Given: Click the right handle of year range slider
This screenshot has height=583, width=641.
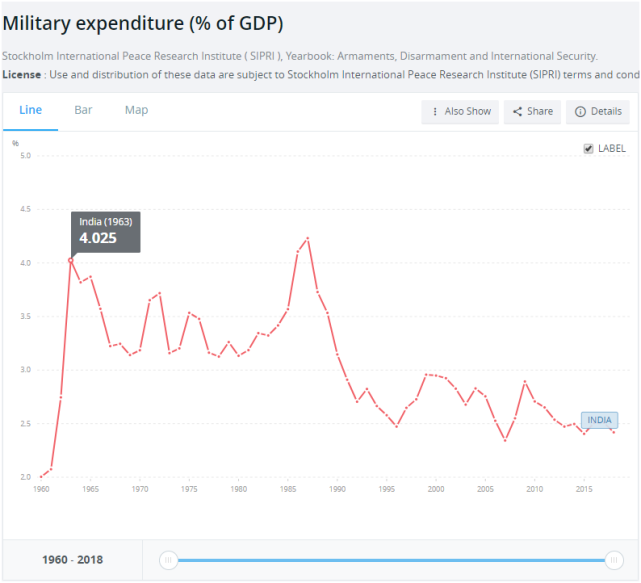Looking at the screenshot, I should (x=614, y=560).
